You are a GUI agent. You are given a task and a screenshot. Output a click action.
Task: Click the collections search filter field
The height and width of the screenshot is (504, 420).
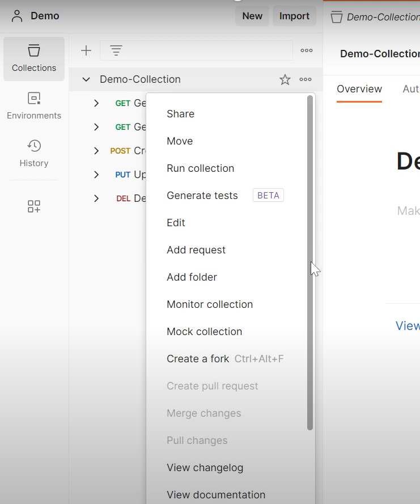196,50
